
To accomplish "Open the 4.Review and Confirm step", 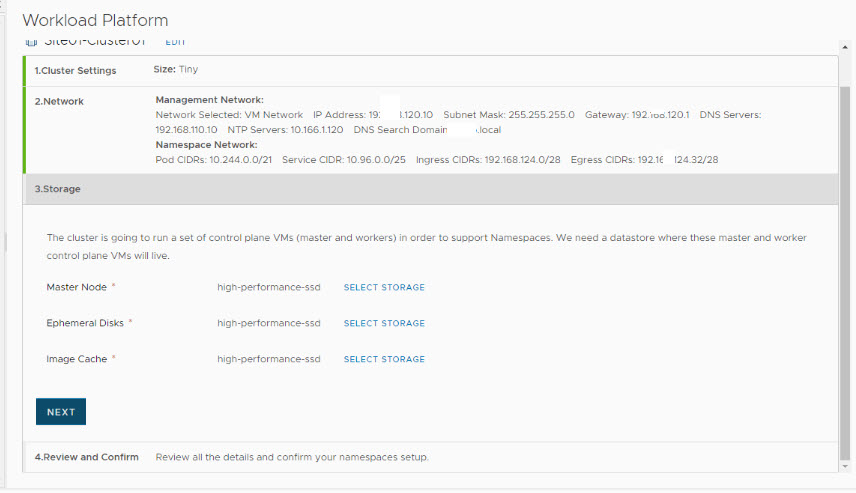I will pos(87,457).
